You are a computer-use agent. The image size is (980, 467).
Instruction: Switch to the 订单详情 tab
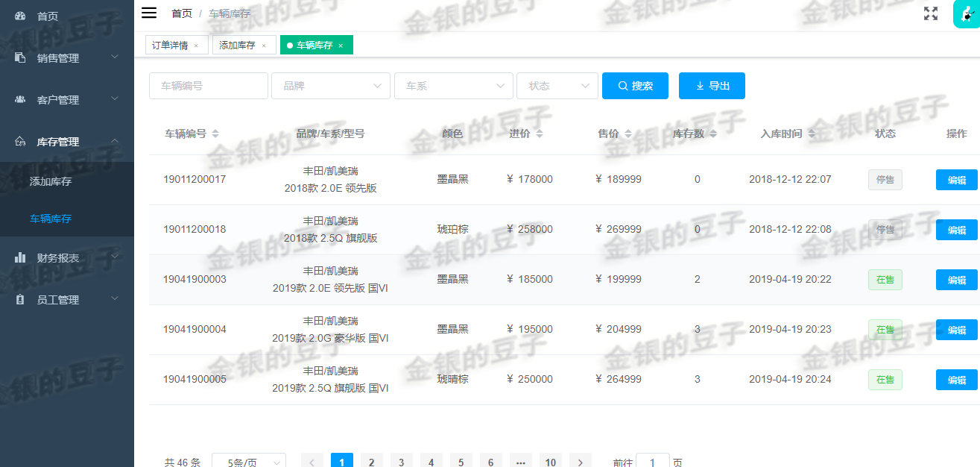coord(171,44)
